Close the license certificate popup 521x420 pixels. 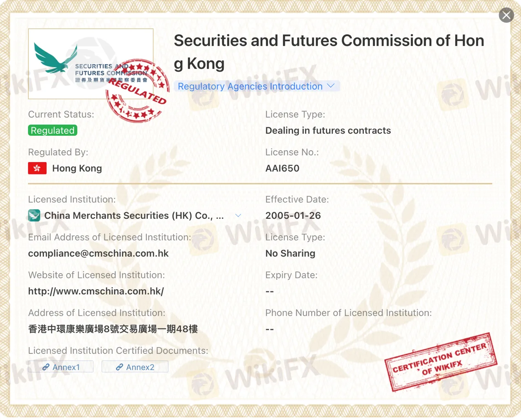(506, 16)
